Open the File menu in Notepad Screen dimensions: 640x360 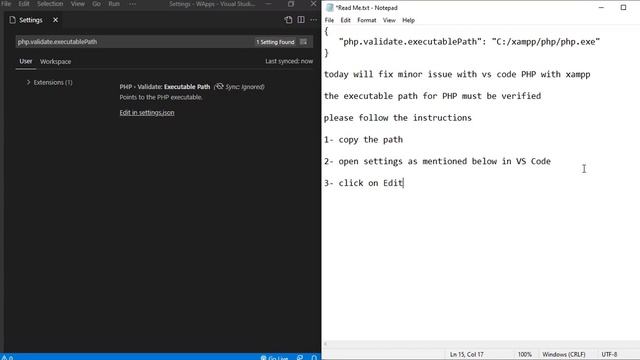click(x=329, y=20)
